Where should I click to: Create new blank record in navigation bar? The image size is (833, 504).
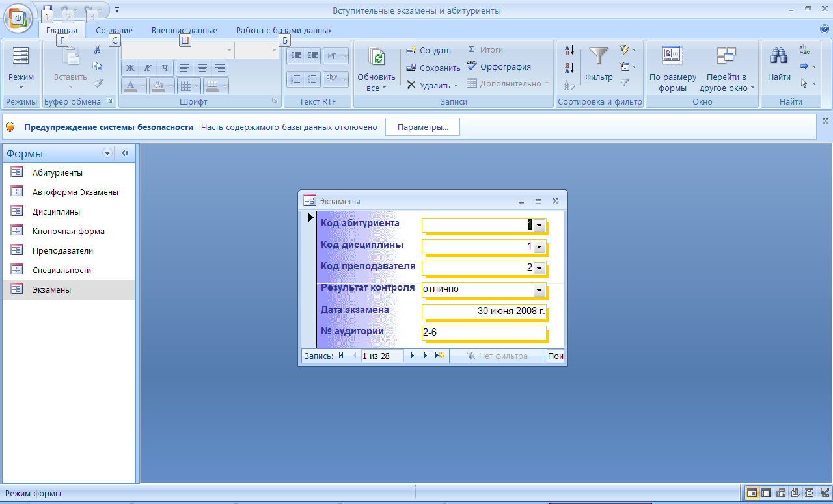[x=440, y=356]
